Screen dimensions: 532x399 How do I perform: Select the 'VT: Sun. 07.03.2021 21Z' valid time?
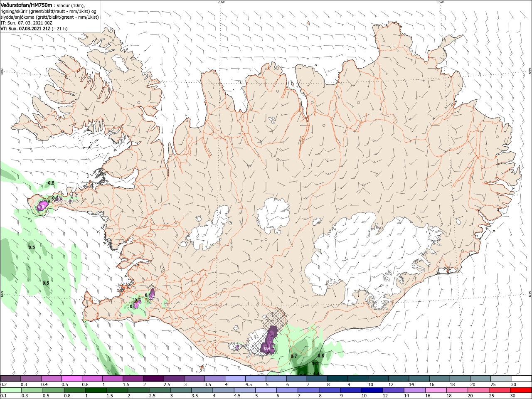pos(26,29)
